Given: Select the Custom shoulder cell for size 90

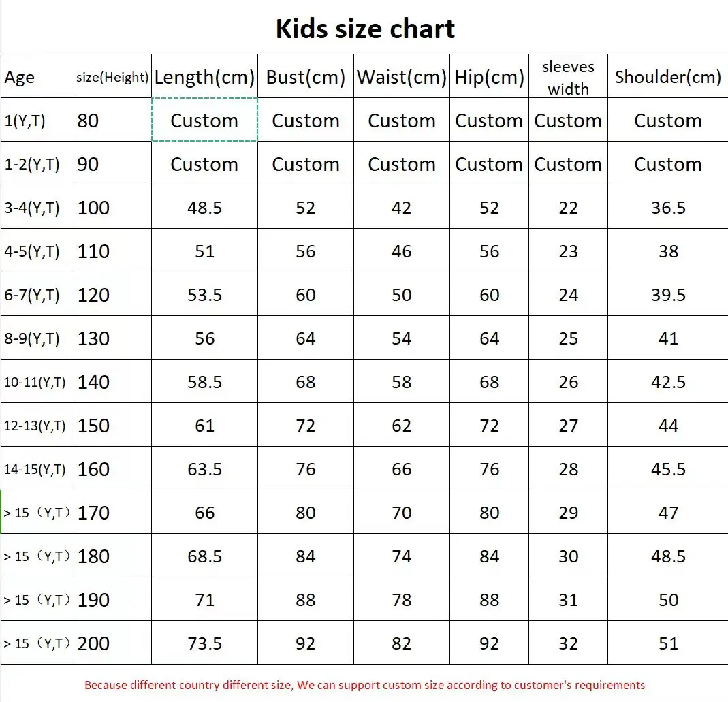Looking at the screenshot, I should click(667, 164).
